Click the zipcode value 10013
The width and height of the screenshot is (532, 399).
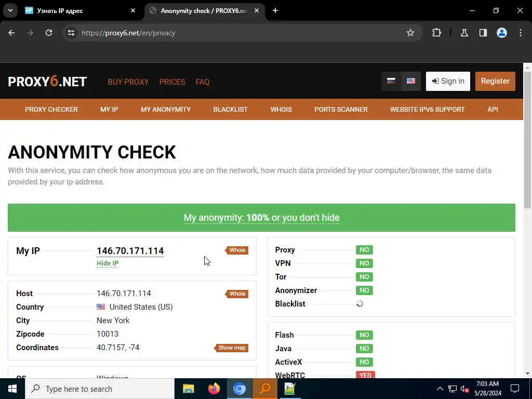108,334
